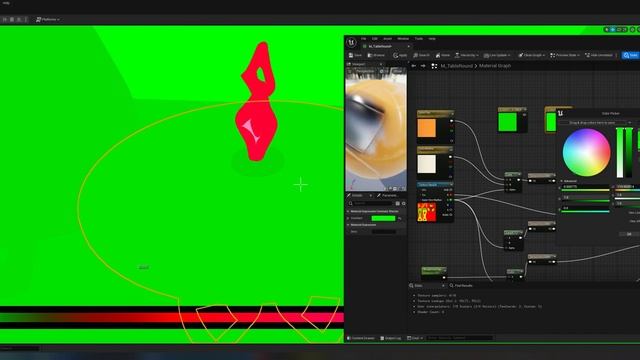Open the Cmd dropdown
The width and height of the screenshot is (640, 360).
pyautogui.click(x=415, y=338)
